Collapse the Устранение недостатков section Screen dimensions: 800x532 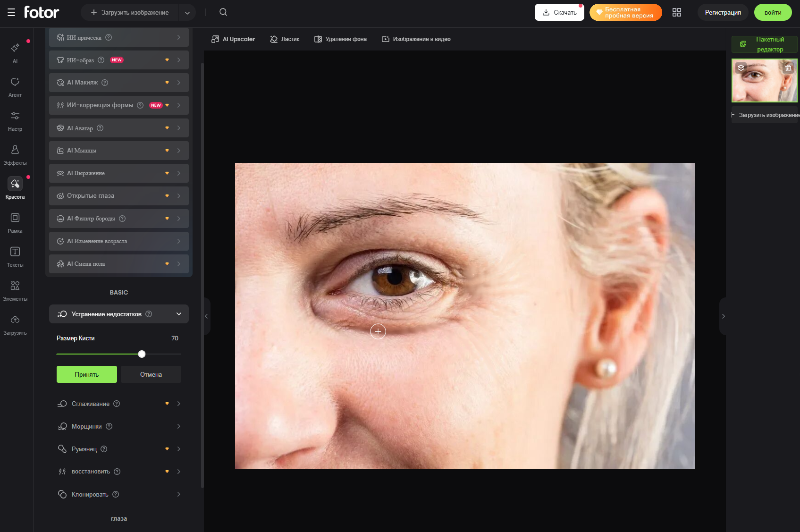(179, 314)
